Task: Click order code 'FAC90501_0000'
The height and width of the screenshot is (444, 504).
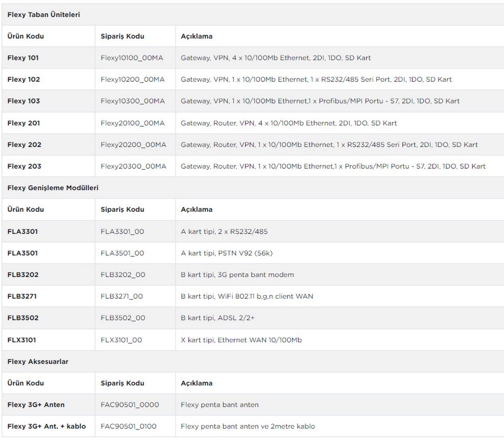Action: [130, 404]
